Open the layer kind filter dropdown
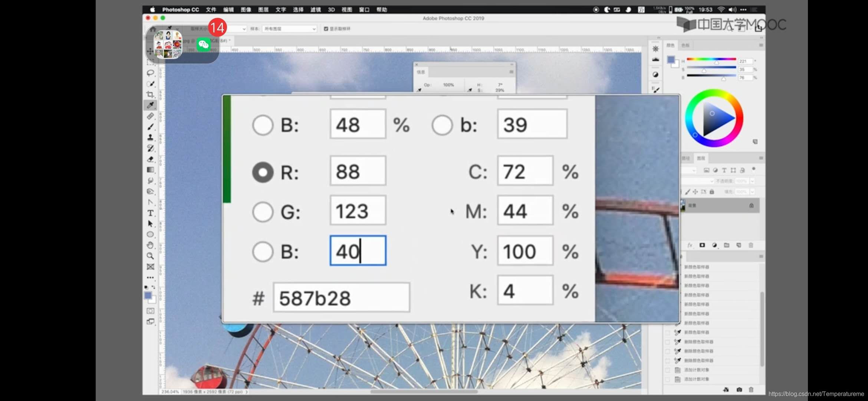This screenshot has width=868, height=401. tap(689, 170)
